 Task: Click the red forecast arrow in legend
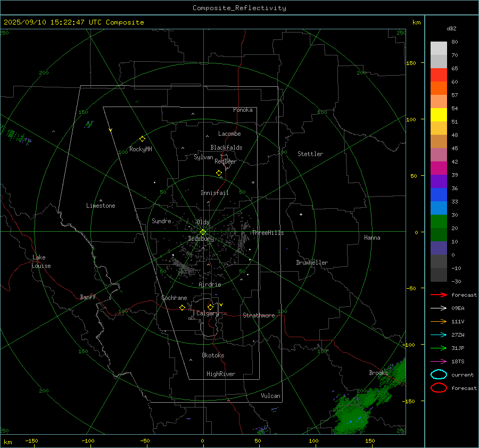pyautogui.click(x=439, y=295)
